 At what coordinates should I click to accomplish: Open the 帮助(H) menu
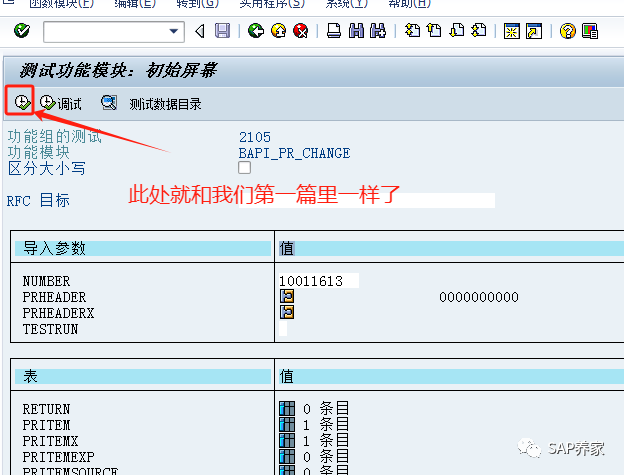pyautogui.click(x=409, y=4)
